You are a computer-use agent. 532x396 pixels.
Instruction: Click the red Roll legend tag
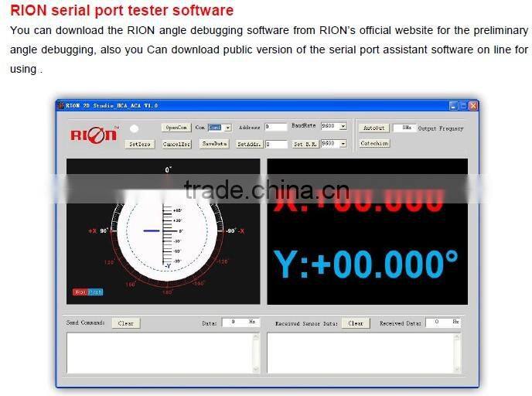pyautogui.click(x=80, y=292)
